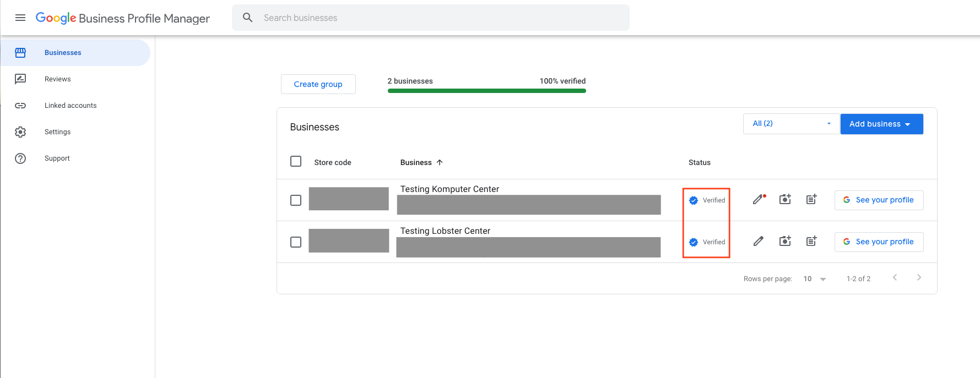The image size is (980, 378).
Task: Click verified badge icon for Testing Lobster Center
Action: pos(694,242)
